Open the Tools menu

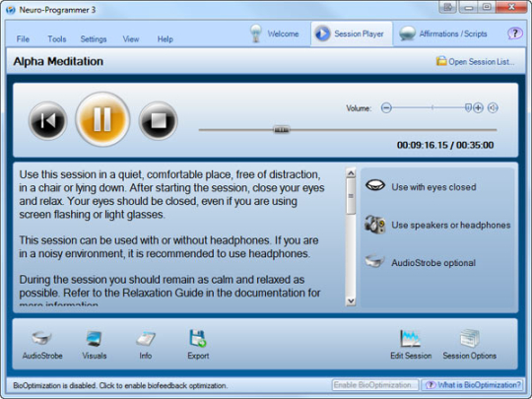[x=57, y=39]
